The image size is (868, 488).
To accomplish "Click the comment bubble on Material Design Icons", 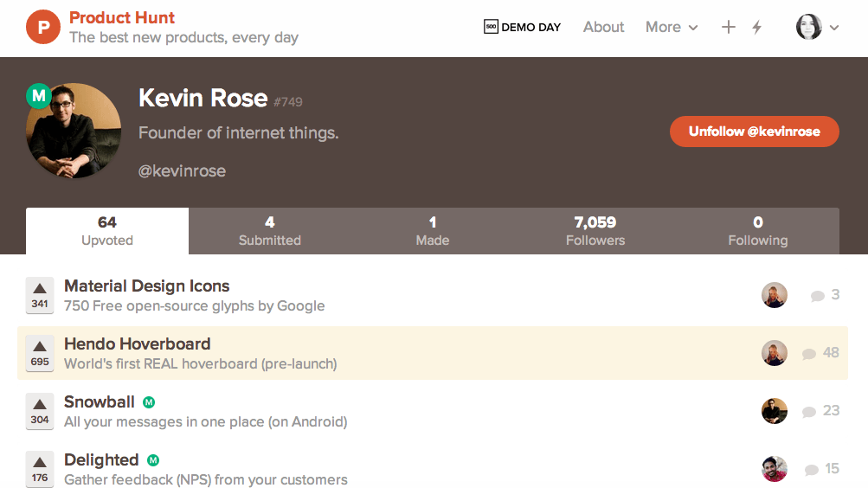I will click(x=817, y=296).
